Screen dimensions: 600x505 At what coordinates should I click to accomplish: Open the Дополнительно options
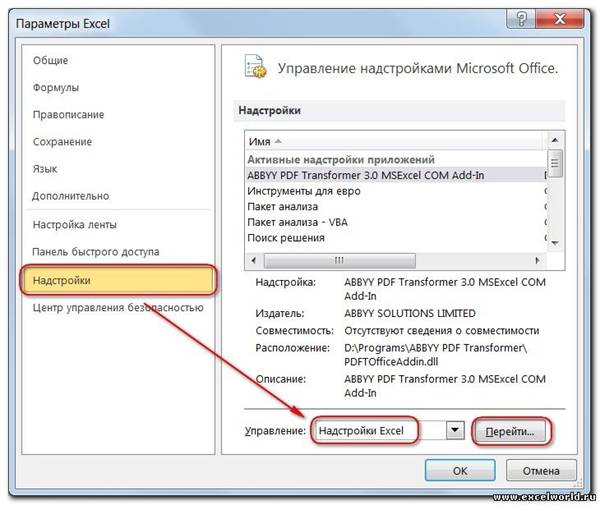click(71, 196)
